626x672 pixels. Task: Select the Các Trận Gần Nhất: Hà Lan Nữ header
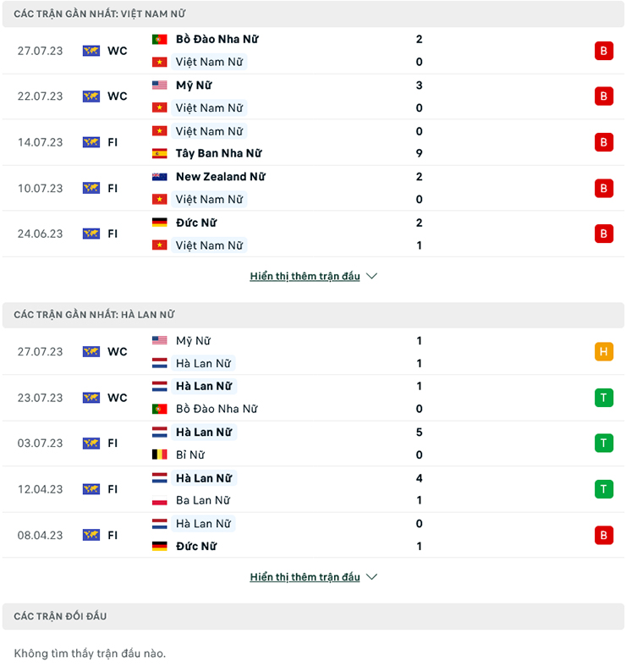[x=94, y=315]
